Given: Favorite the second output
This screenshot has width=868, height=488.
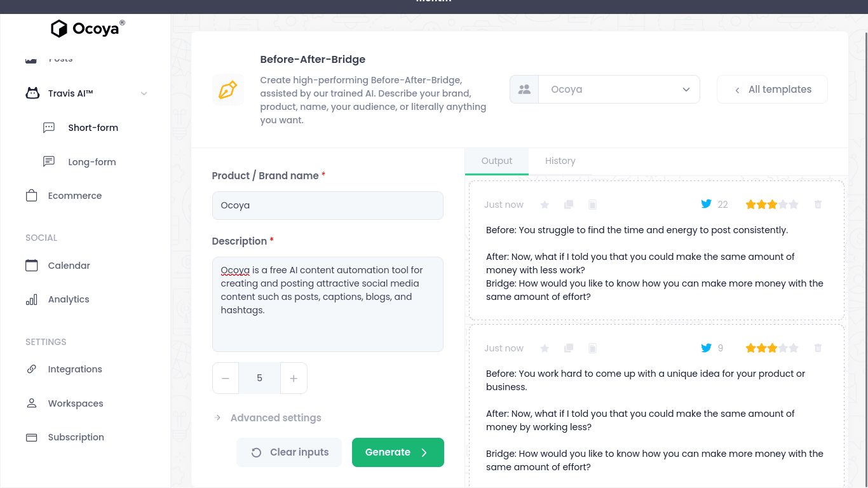Looking at the screenshot, I should click(x=545, y=348).
